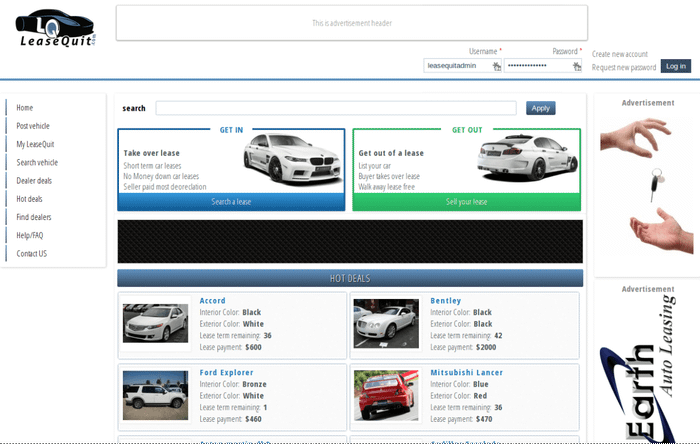Viewport: 700px width, 444px height.
Task: Click the Search a lease button
Action: tap(231, 202)
